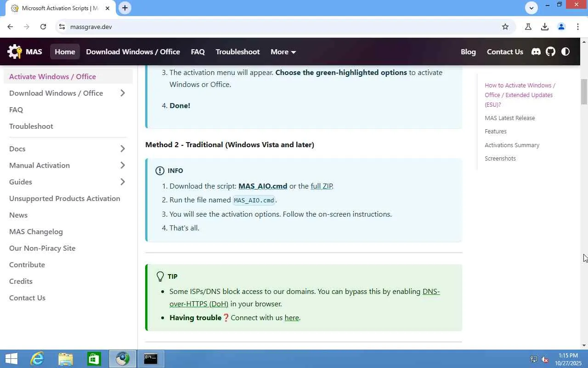
Task: Jump to Features section in contents
Action: 495,131
